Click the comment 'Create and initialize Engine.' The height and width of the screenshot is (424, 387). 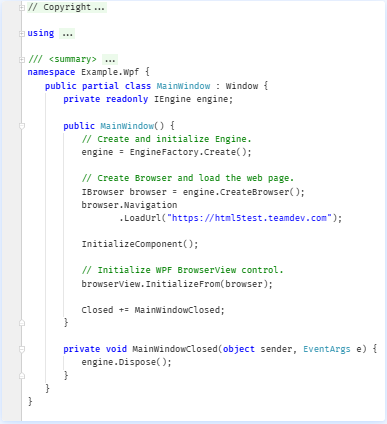point(167,139)
